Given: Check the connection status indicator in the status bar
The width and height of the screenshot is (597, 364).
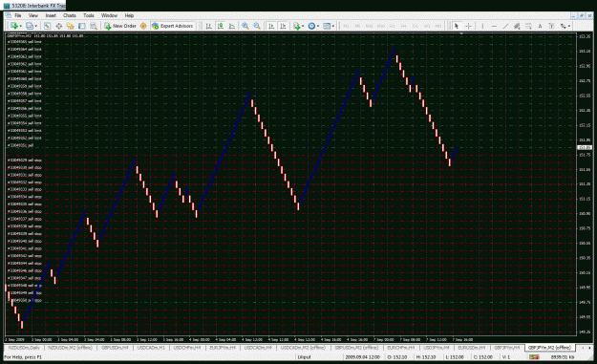Looking at the screenshot, I should click(x=535, y=357).
